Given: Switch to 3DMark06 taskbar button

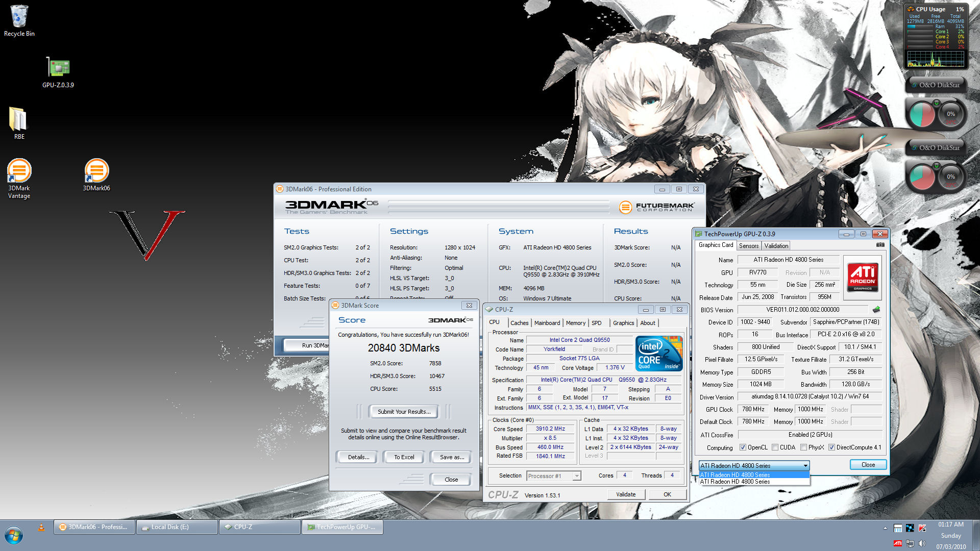Looking at the screenshot, I should [x=94, y=527].
